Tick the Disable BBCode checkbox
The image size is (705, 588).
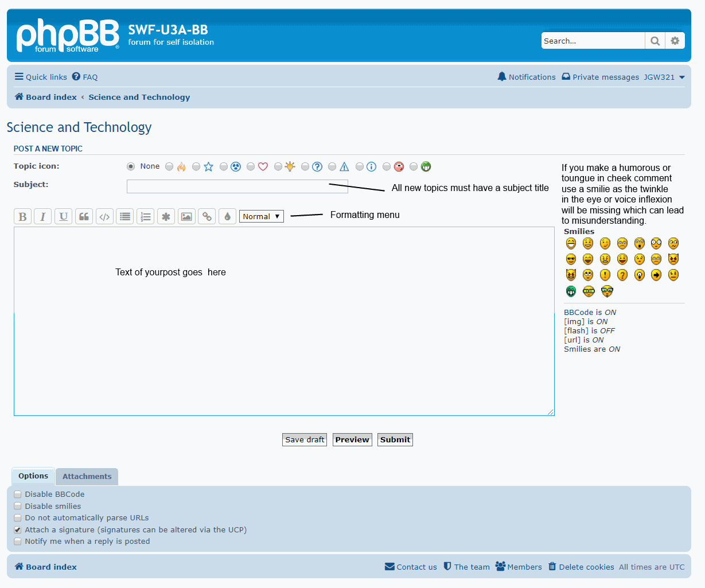point(18,494)
